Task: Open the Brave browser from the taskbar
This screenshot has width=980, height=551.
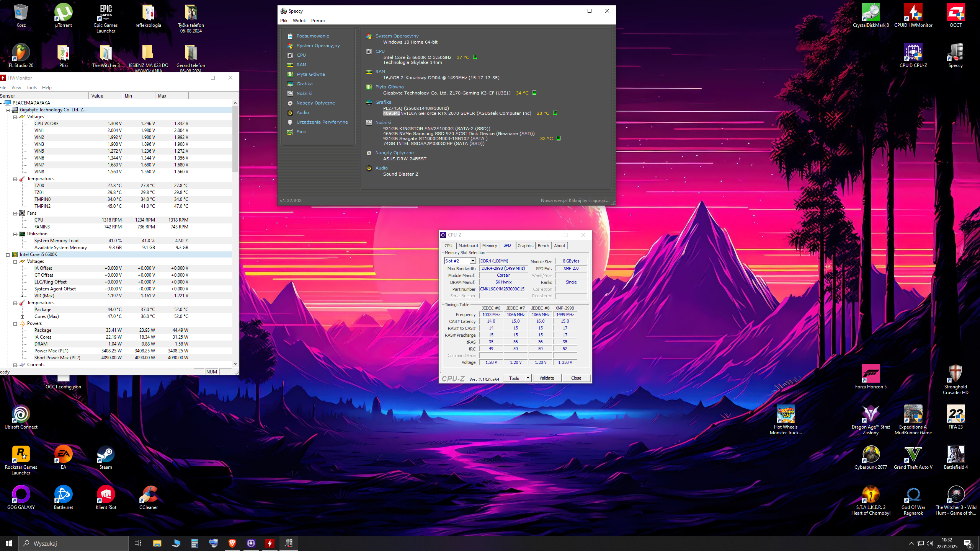Action: [x=232, y=543]
